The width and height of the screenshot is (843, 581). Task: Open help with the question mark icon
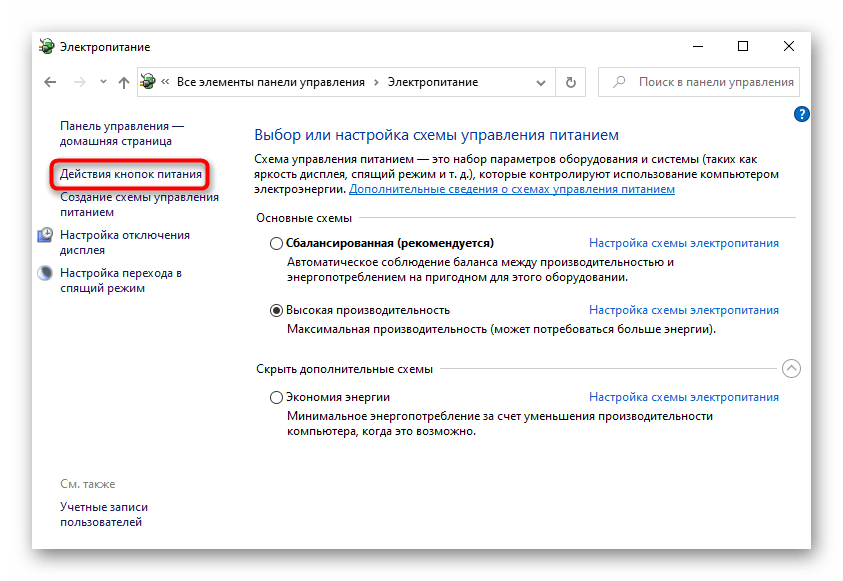click(801, 115)
